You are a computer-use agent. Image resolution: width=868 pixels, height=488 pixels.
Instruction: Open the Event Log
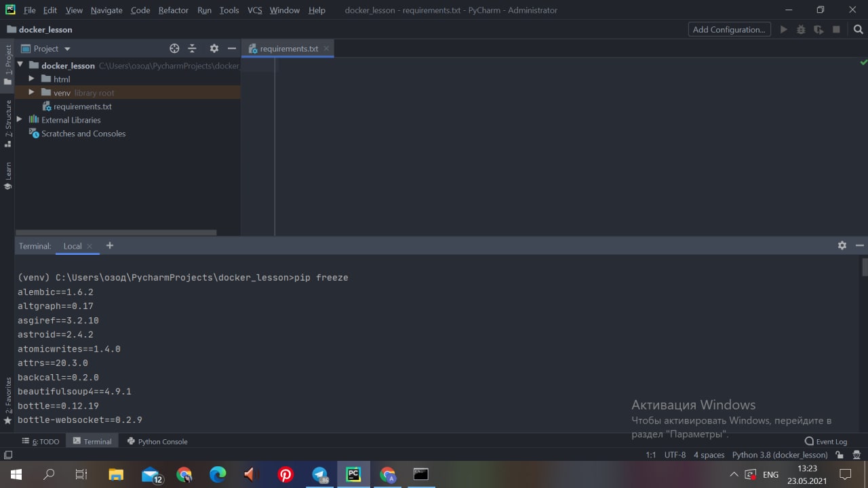(825, 441)
